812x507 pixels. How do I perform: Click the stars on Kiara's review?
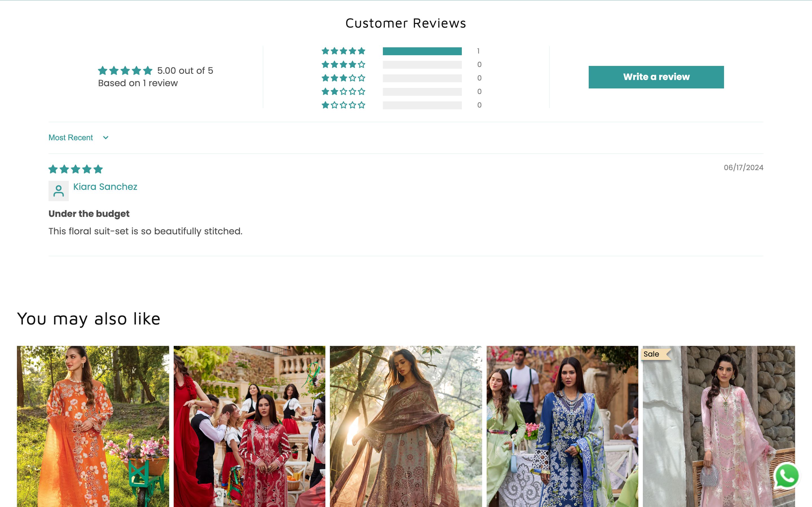[x=75, y=169]
